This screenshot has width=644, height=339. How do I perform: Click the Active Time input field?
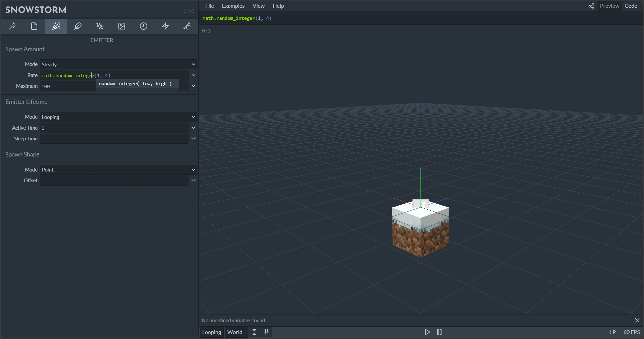(114, 128)
